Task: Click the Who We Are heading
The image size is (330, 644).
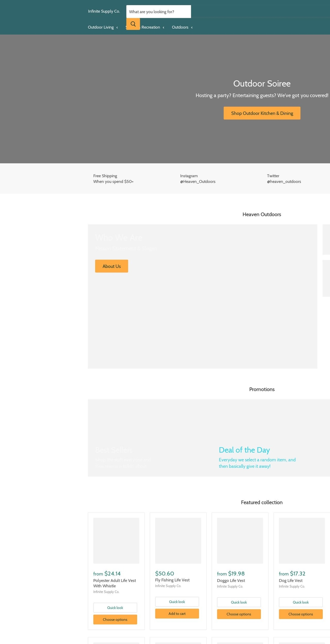Action: point(119,237)
